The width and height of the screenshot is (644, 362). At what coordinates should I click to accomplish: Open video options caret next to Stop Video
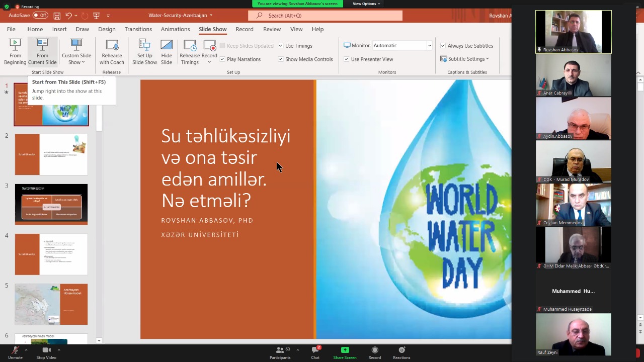pos(59,349)
